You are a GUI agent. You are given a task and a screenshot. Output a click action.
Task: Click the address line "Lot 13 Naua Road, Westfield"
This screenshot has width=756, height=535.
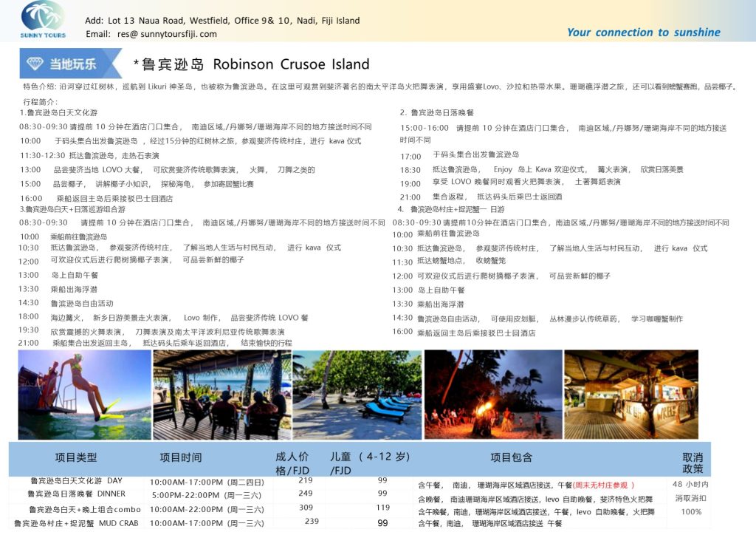coord(171,20)
